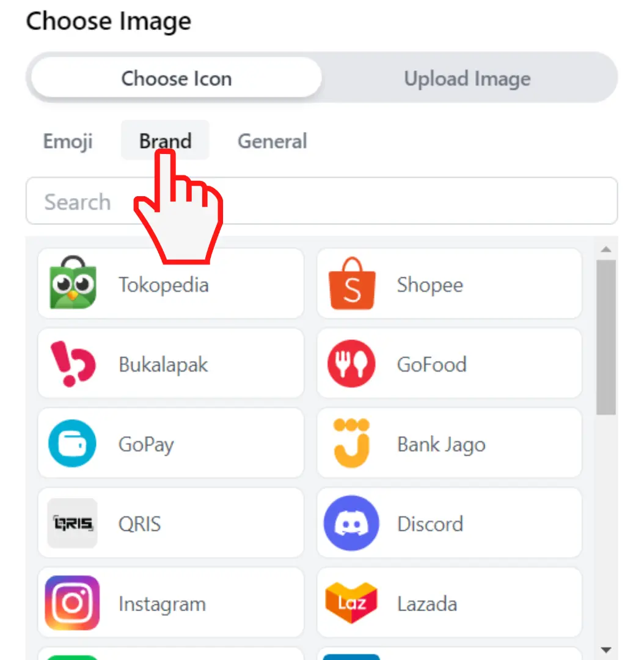Image resolution: width=644 pixels, height=660 pixels.
Task: Choose the Instagram camera icon
Action: click(x=73, y=603)
